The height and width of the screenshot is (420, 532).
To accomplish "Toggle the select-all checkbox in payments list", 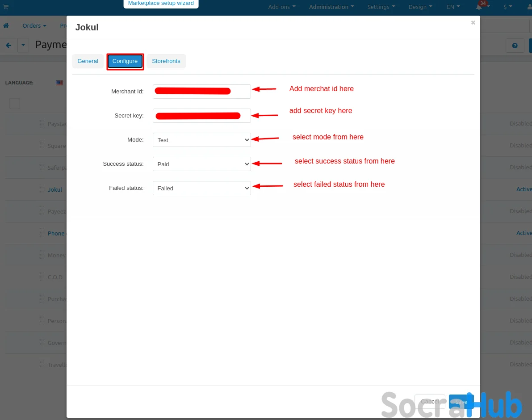I will pyautogui.click(x=14, y=103).
